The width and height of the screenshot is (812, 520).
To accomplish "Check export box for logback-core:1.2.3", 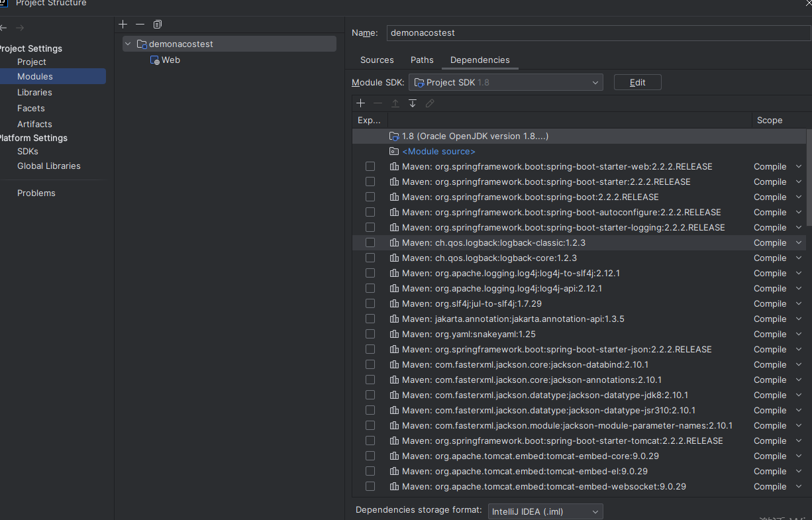I will (x=370, y=258).
